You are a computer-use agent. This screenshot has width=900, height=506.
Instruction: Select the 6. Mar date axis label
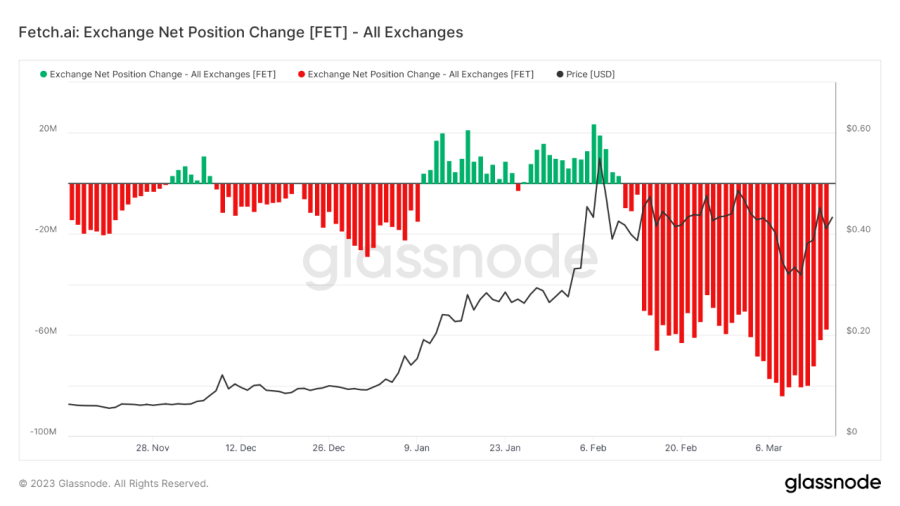pyautogui.click(x=769, y=447)
